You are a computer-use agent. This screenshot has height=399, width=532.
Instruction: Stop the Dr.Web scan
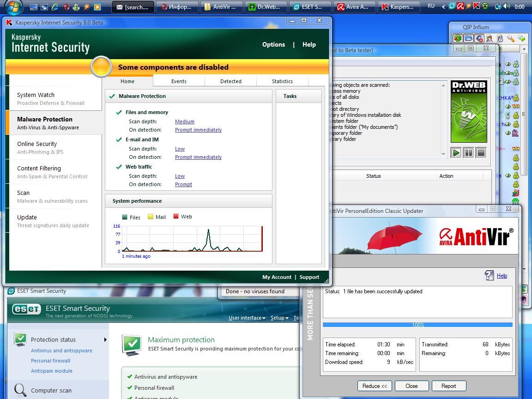click(481, 153)
